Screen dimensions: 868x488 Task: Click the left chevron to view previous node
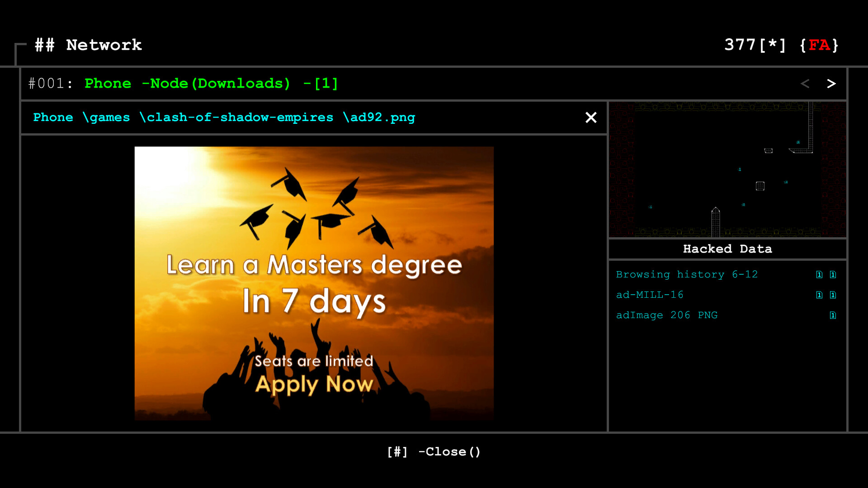click(x=805, y=84)
